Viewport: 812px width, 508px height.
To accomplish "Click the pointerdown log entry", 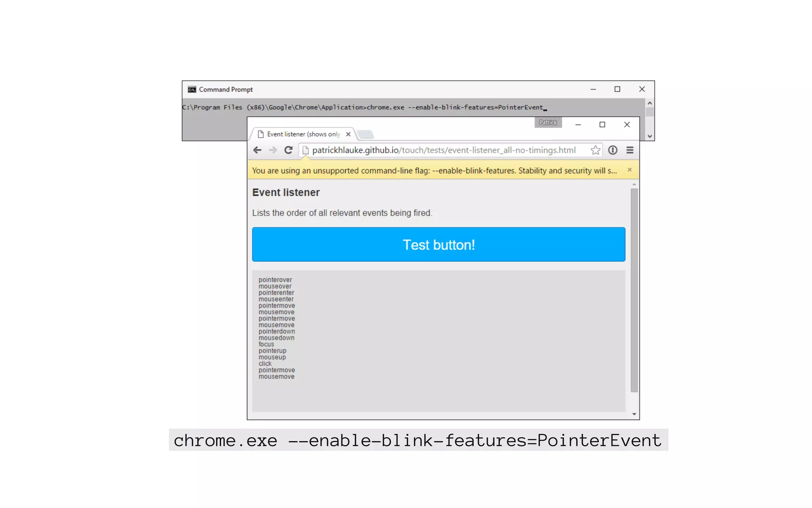I will [x=277, y=331].
